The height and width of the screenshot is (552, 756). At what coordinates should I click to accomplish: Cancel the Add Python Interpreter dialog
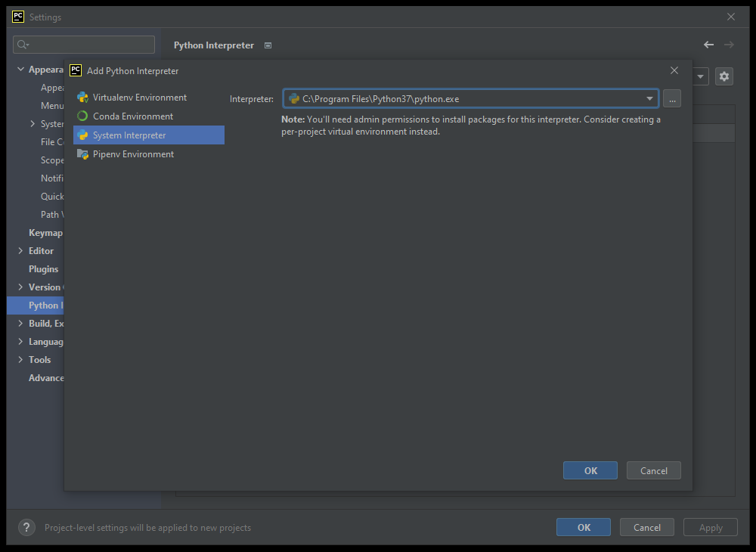(653, 470)
